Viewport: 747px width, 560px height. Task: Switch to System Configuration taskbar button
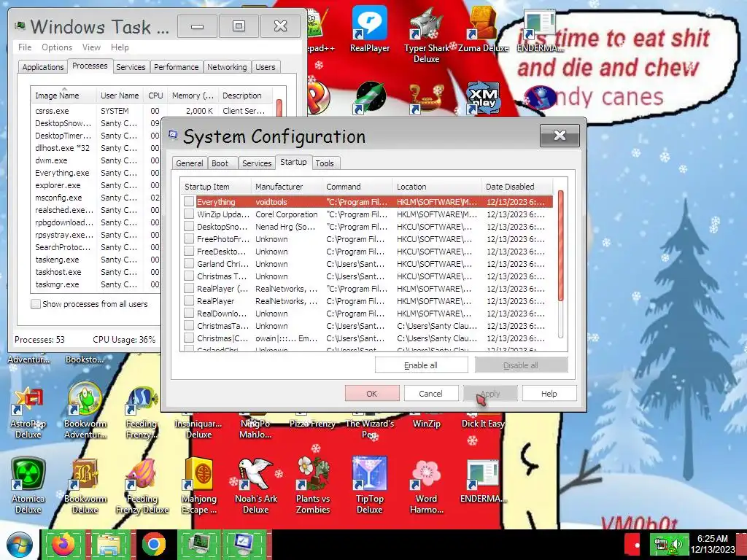click(245, 544)
